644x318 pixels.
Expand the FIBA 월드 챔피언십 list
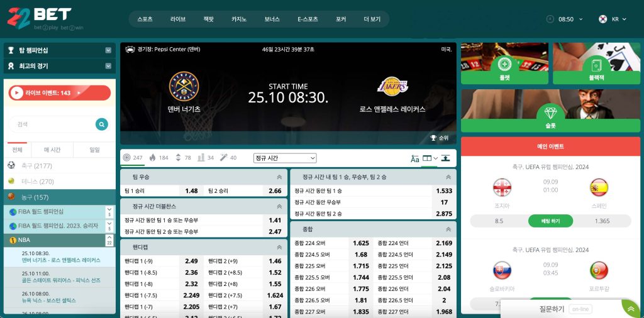109,212
